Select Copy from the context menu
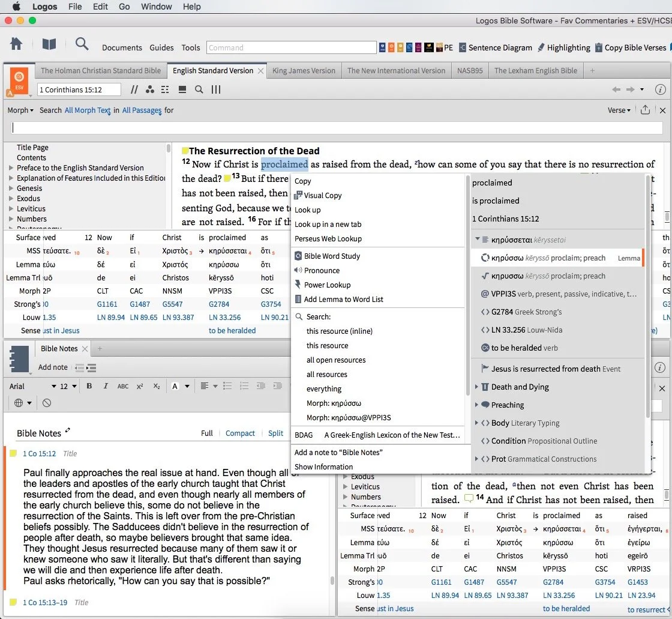Image resolution: width=672 pixels, height=619 pixels. pos(302,181)
